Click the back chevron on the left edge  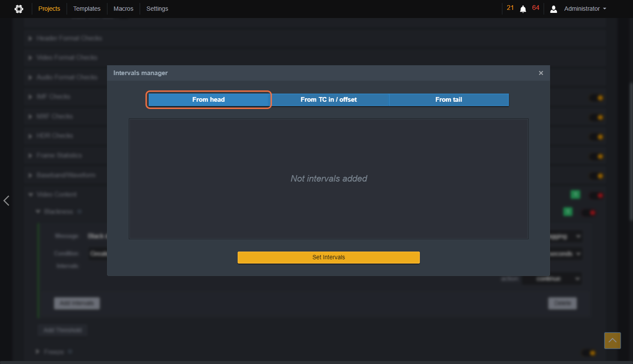coord(6,200)
